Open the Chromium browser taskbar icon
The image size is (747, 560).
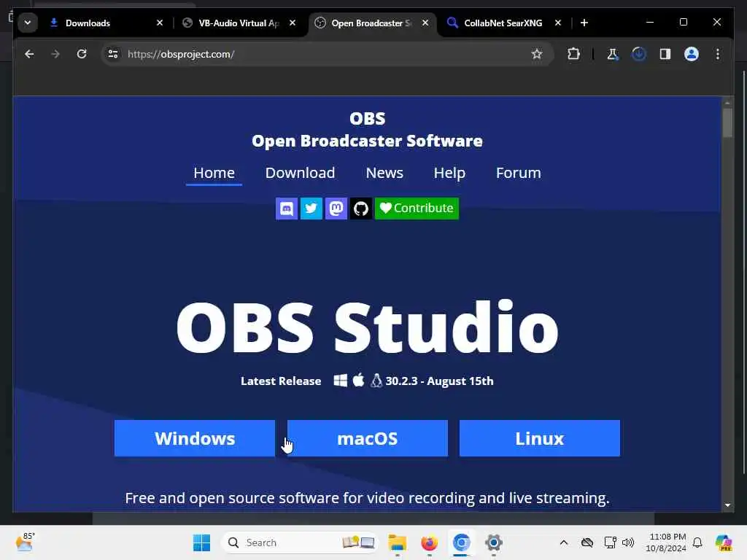click(x=461, y=542)
